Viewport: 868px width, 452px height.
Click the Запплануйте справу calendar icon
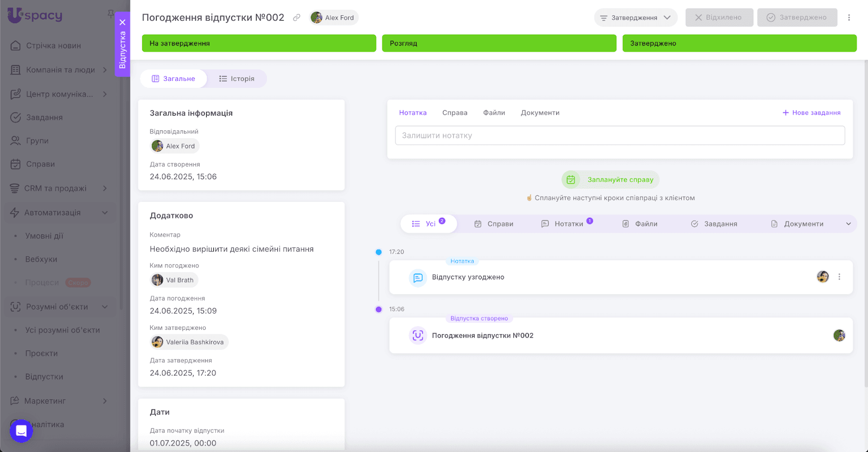point(571,180)
